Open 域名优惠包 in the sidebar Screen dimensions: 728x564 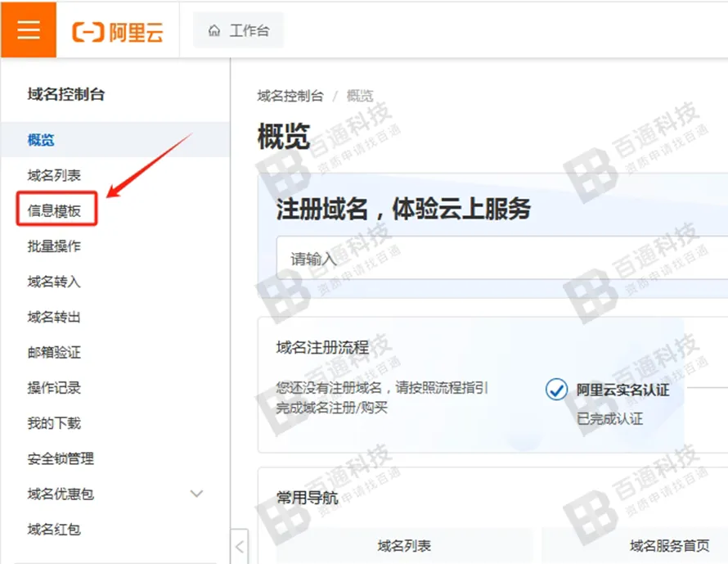coord(61,494)
